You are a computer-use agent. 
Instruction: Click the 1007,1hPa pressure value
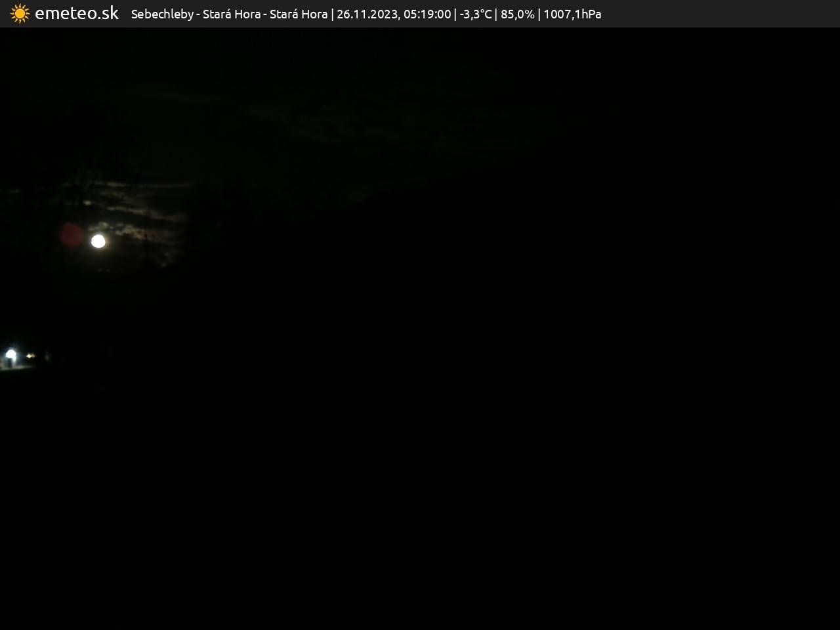click(x=572, y=14)
